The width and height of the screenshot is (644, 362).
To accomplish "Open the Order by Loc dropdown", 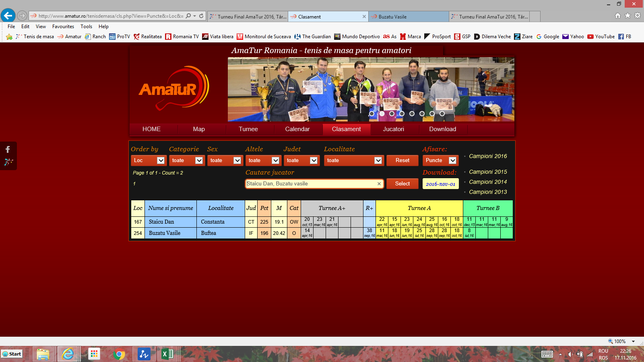I will click(149, 160).
